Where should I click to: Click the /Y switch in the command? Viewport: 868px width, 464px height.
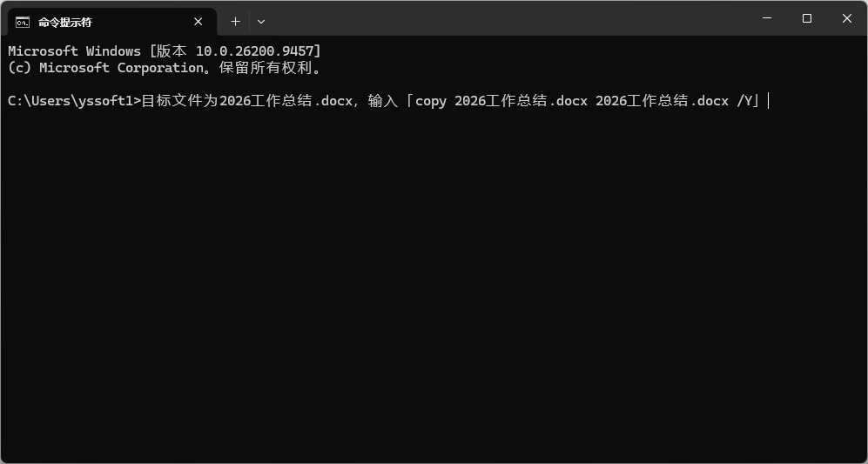tap(744, 101)
